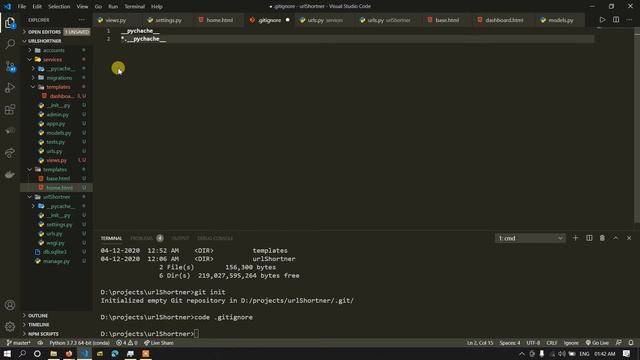The image size is (640, 360).
Task: Create a new terminal with plus icon
Action: click(x=575, y=238)
